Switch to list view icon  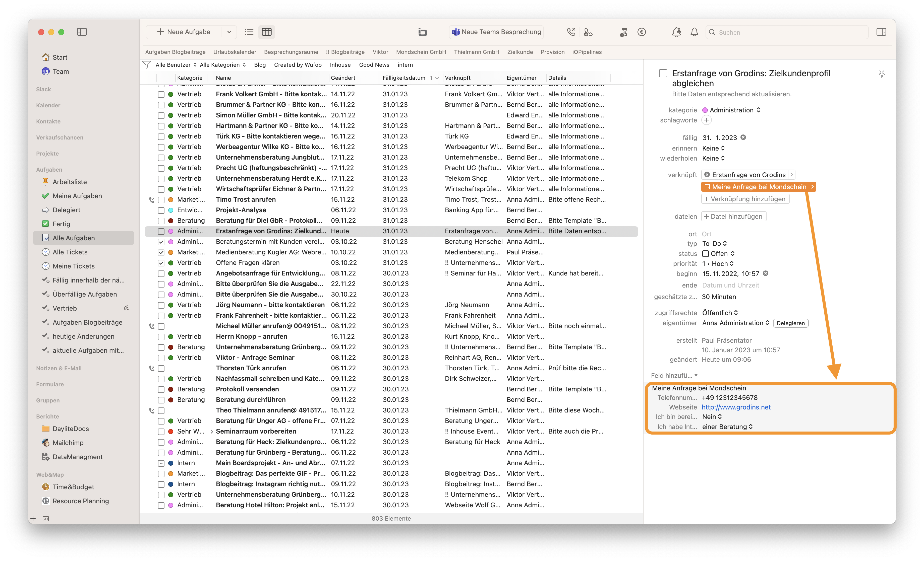(x=249, y=32)
